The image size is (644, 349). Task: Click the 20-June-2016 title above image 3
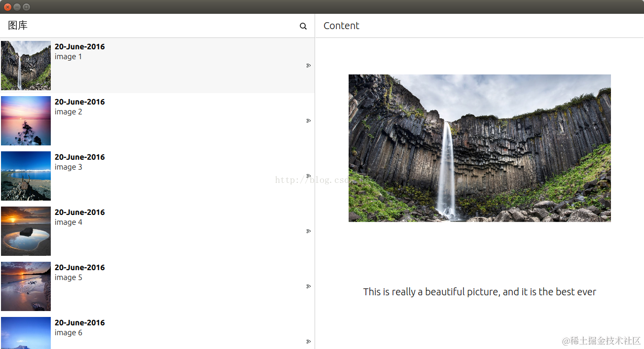point(80,157)
